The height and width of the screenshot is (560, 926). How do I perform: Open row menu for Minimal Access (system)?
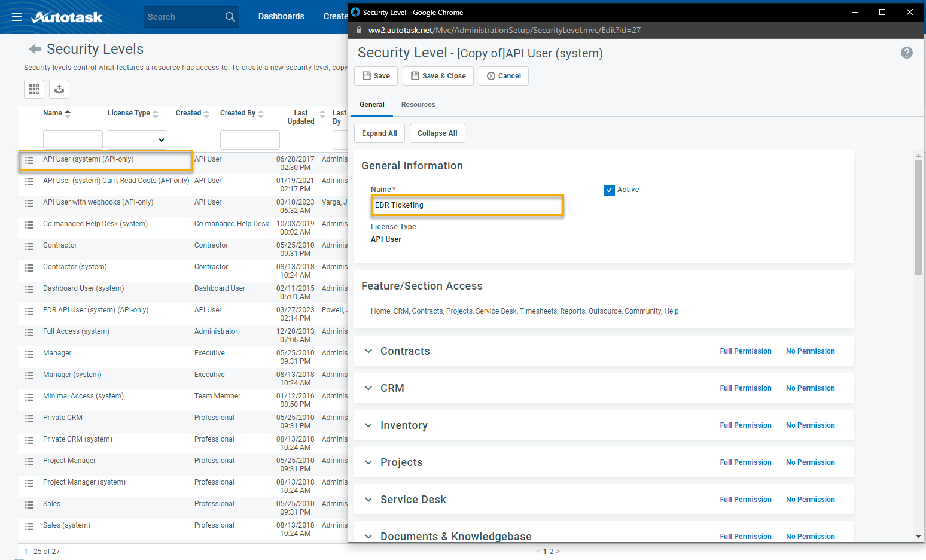coord(29,397)
